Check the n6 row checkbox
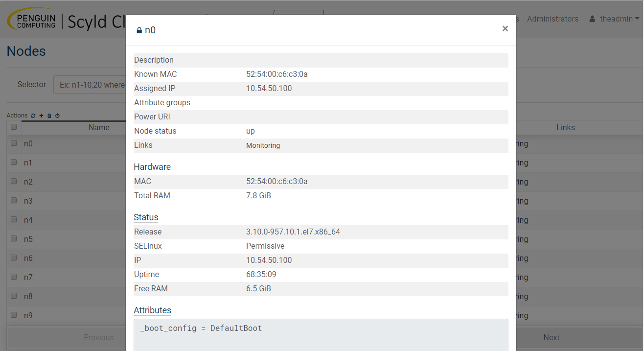The image size is (644, 351). coord(14,258)
